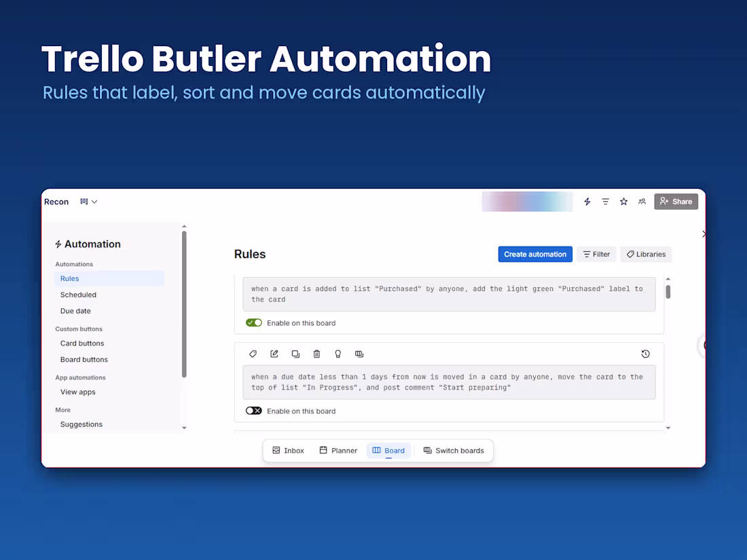Screen dimensions: 747x560
Task: Duplicate the due date rule via copy icon
Action: pyautogui.click(x=295, y=354)
